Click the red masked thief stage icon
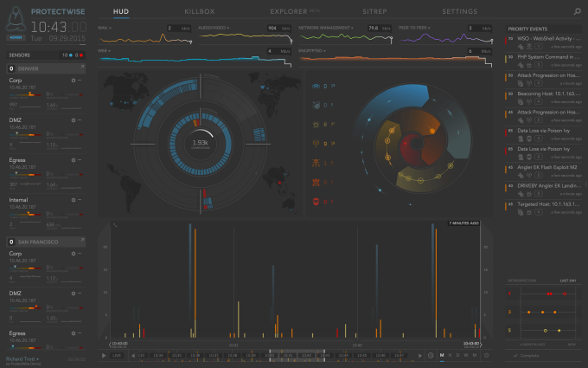Viewport: 588px width, 368px height. pos(316,201)
